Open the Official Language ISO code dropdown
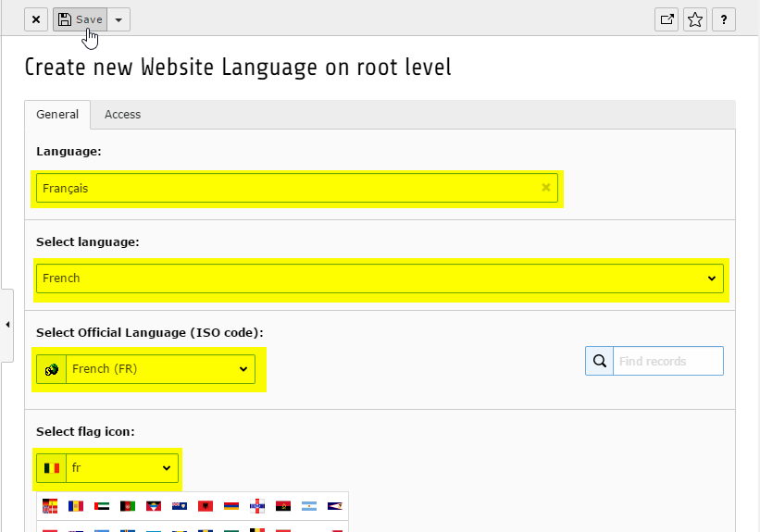 coord(159,369)
